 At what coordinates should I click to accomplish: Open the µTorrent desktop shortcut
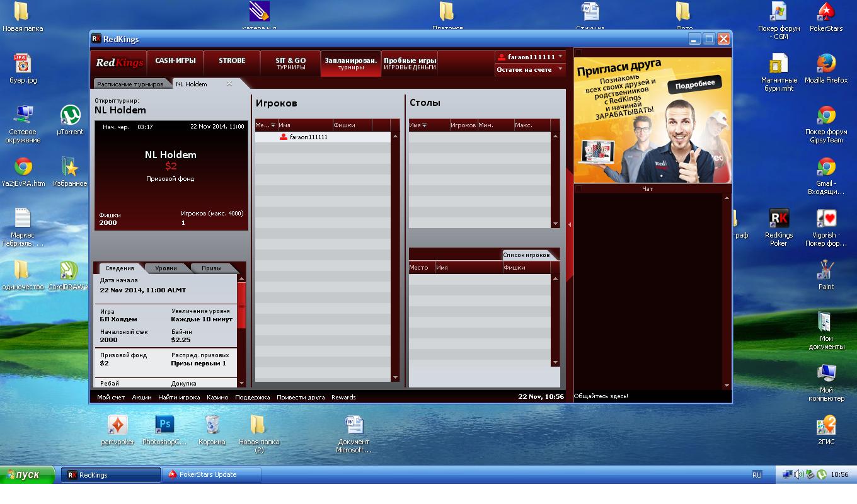tap(70, 115)
